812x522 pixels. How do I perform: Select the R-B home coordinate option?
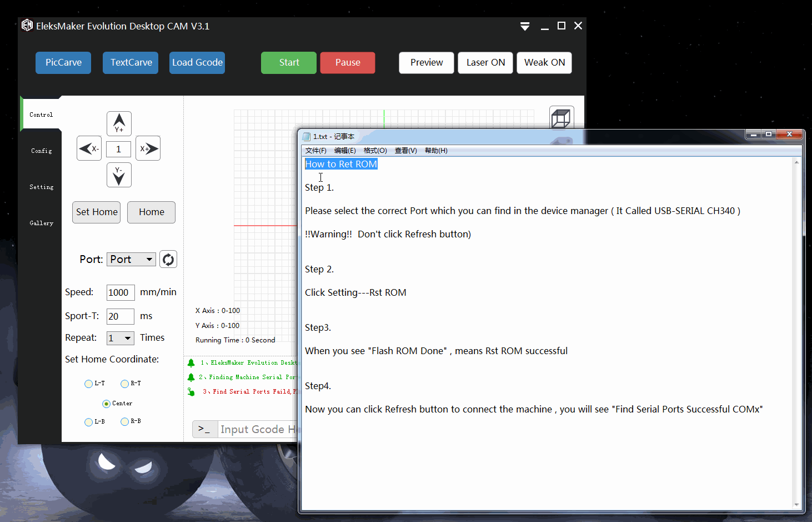coord(124,422)
